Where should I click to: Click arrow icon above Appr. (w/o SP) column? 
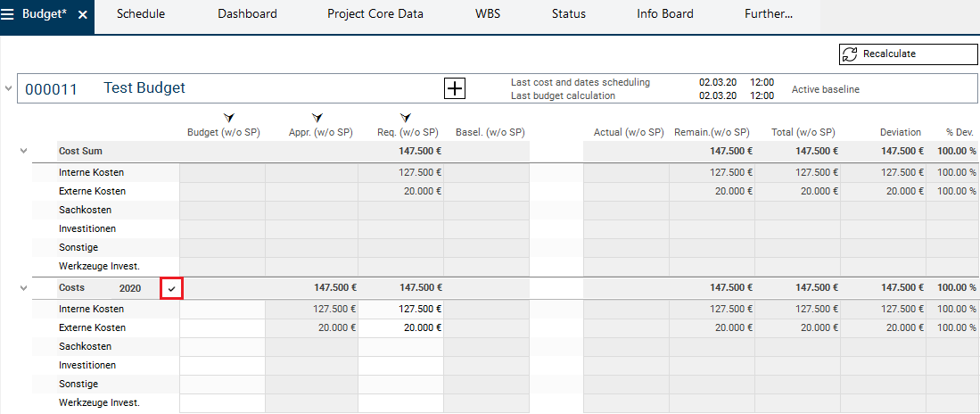[x=317, y=118]
